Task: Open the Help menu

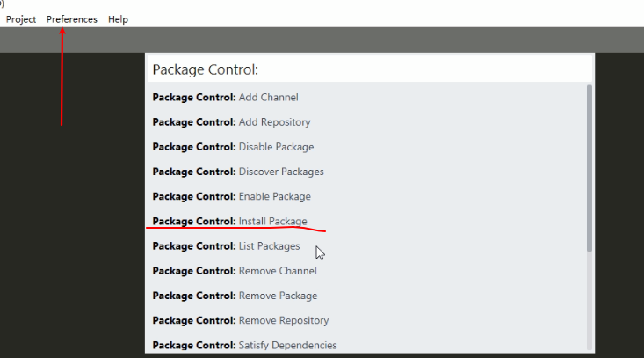Action: 118,19
